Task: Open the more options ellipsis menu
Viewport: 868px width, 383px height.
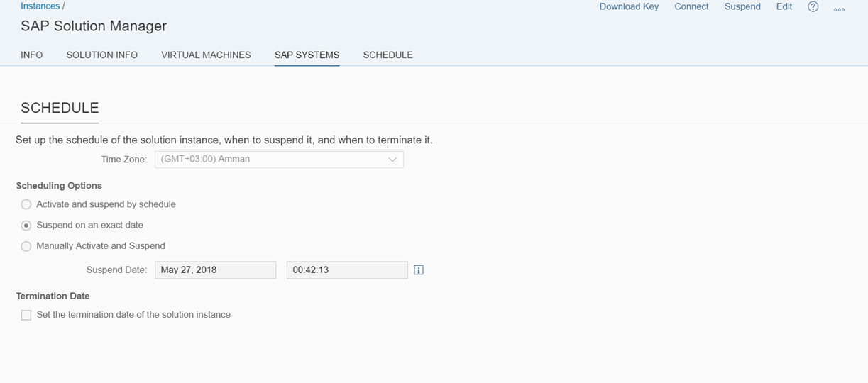Action: tap(840, 10)
